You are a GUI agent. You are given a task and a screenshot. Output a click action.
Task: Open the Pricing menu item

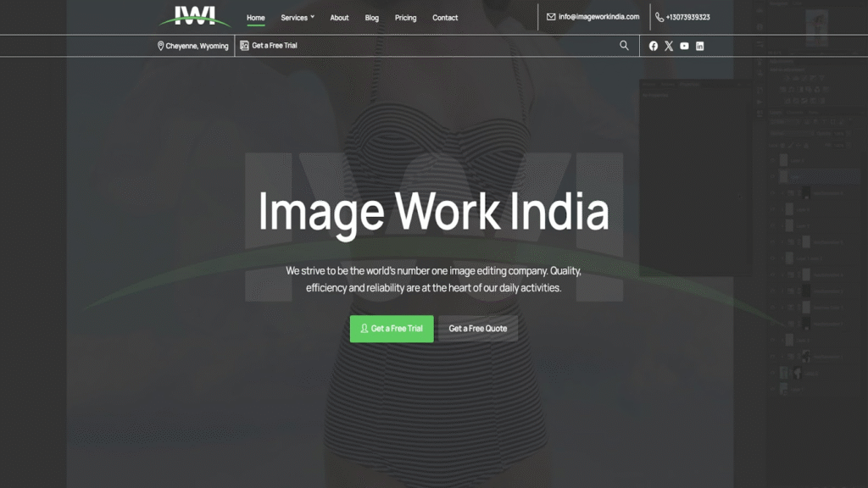[x=405, y=18]
